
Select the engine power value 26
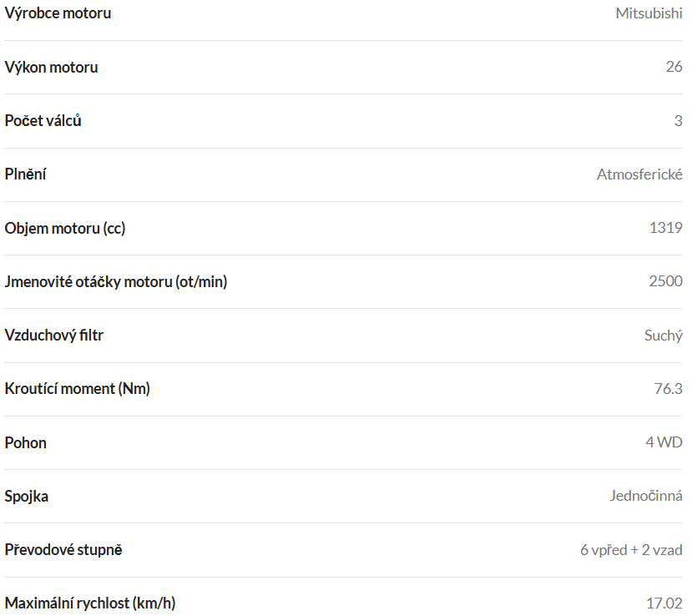click(674, 67)
